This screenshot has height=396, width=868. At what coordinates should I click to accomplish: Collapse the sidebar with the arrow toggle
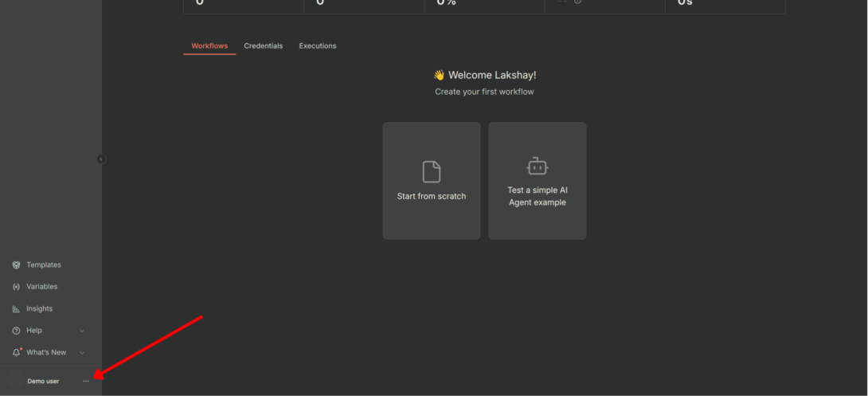point(101,159)
